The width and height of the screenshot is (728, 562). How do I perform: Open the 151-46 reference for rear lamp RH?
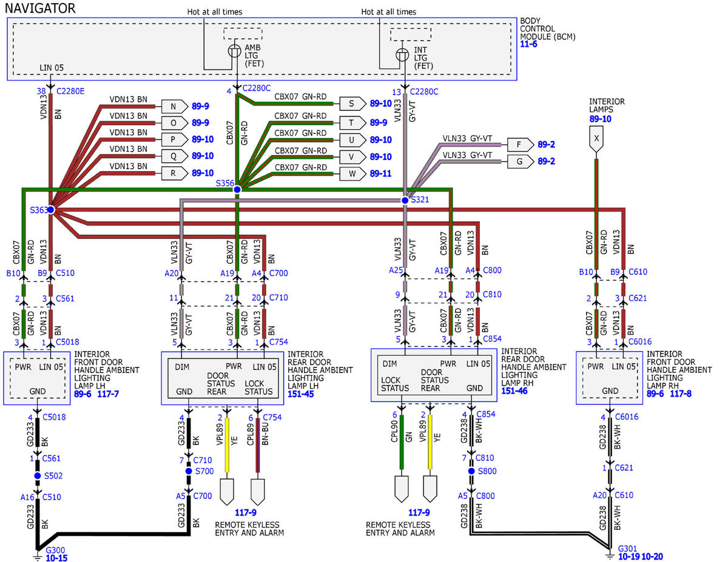(x=515, y=392)
